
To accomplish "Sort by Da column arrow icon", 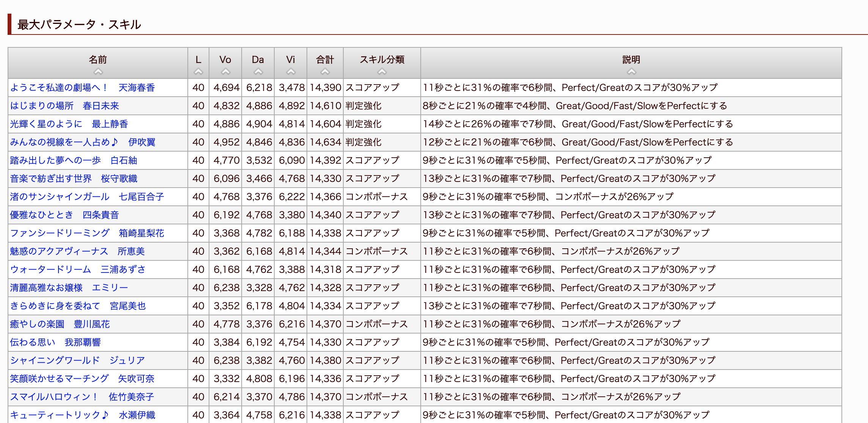I will click(x=258, y=71).
